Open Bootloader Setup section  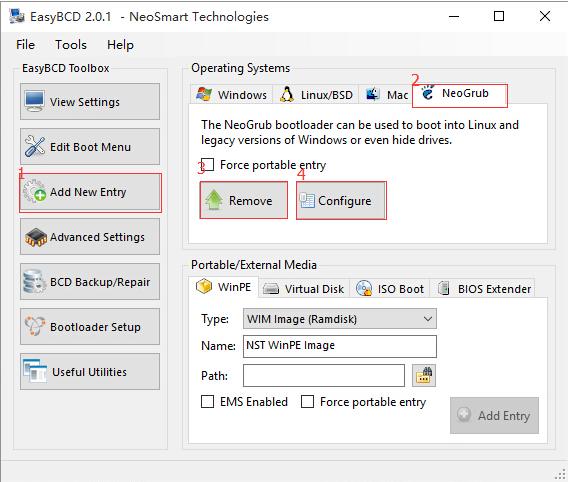[x=90, y=326]
